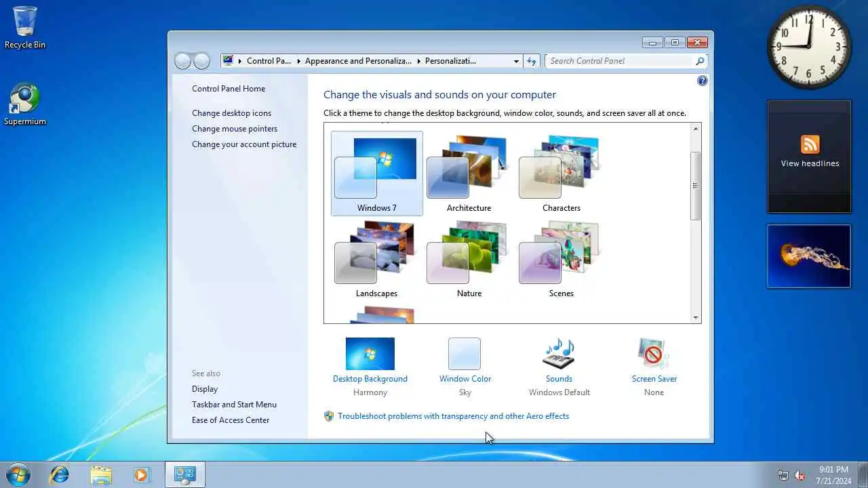Click the Show desktop button
868x488 pixels.
click(x=863, y=474)
